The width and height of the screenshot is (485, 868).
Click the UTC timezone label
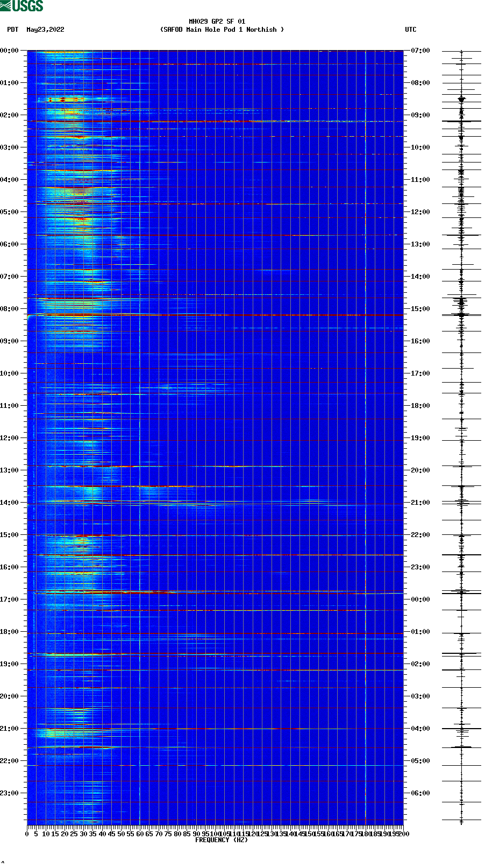(x=411, y=30)
